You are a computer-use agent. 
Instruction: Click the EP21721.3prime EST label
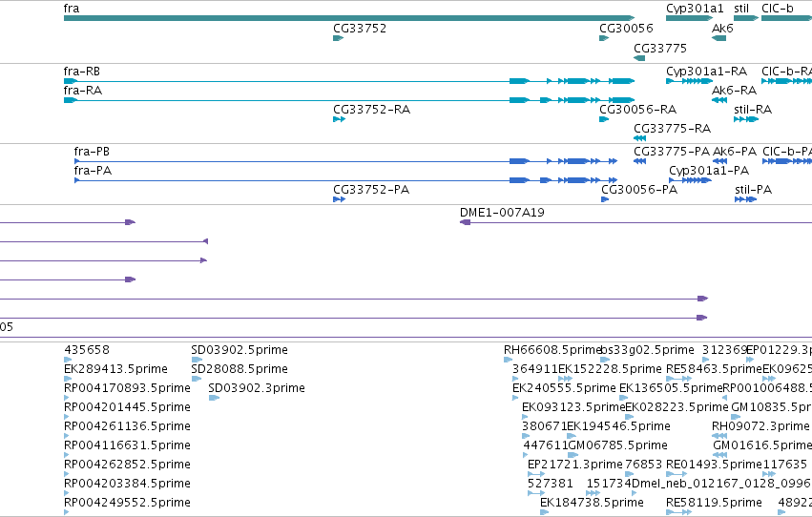pos(574,465)
